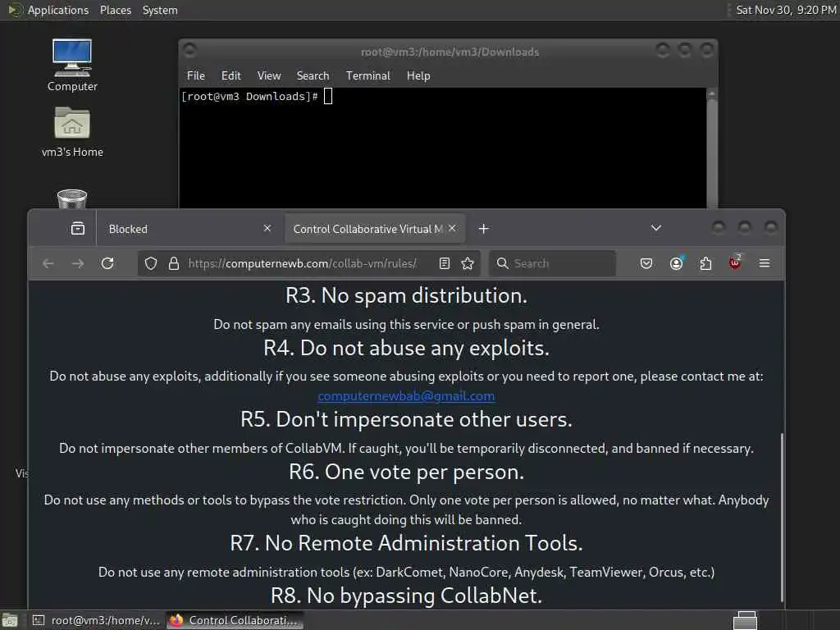Image resolution: width=840 pixels, height=630 pixels.
Task: Open the terminal View menu
Action: tap(269, 75)
